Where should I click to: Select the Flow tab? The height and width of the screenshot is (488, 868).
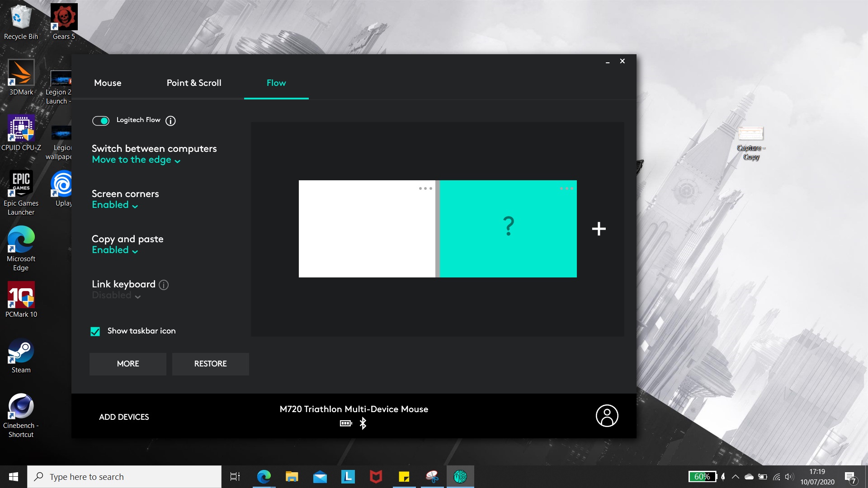276,83
